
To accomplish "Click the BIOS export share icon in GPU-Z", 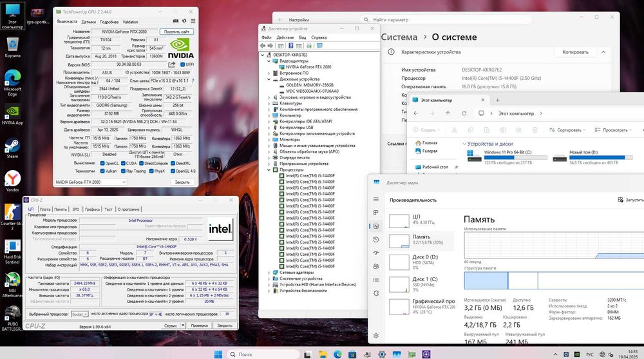I will tap(172, 64).
